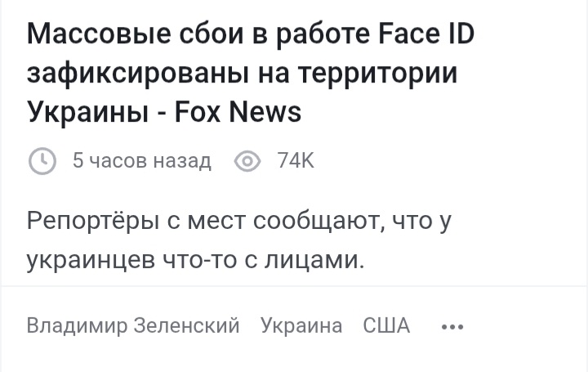Click the '5 часов назад' timestamp

click(x=142, y=161)
